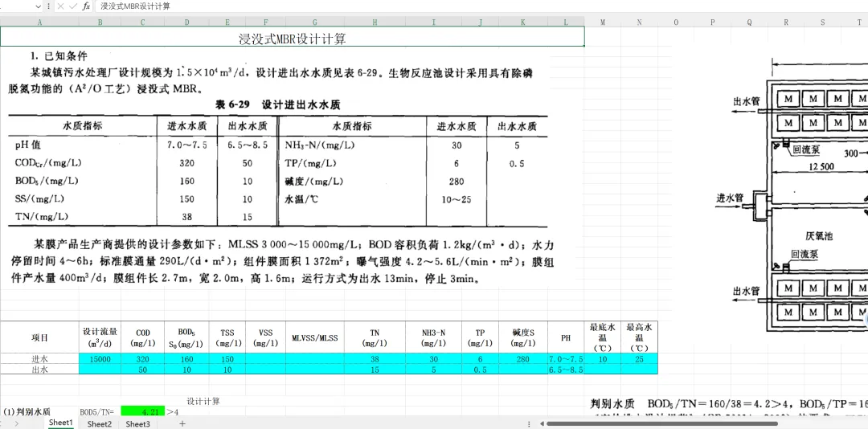Viewport: 868px width, 429px height.
Task: Select the green cell showing 4.21
Action: pyautogui.click(x=143, y=411)
